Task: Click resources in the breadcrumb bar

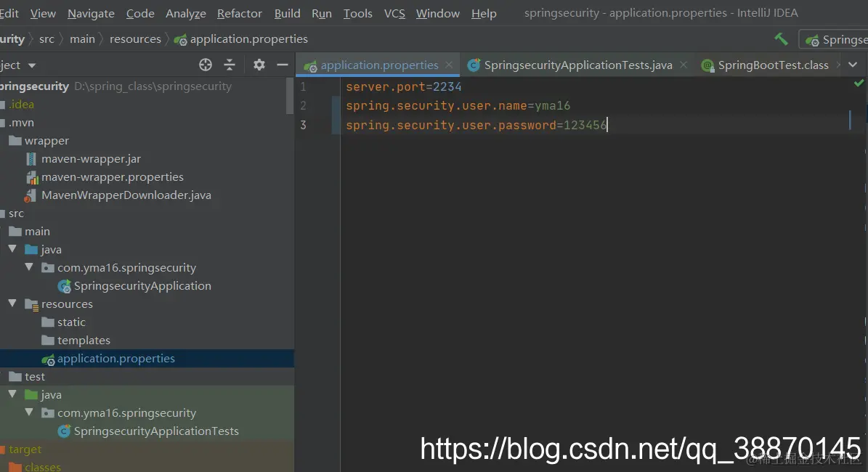Action: click(x=135, y=38)
